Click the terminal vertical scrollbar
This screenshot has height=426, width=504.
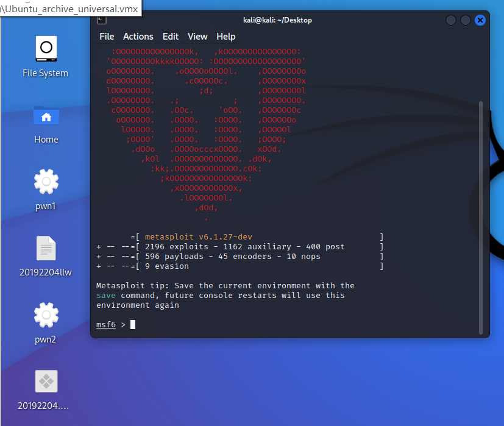480,218
